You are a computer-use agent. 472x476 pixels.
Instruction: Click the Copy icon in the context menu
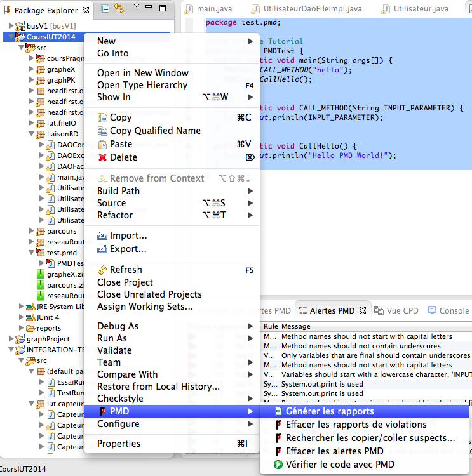point(102,117)
